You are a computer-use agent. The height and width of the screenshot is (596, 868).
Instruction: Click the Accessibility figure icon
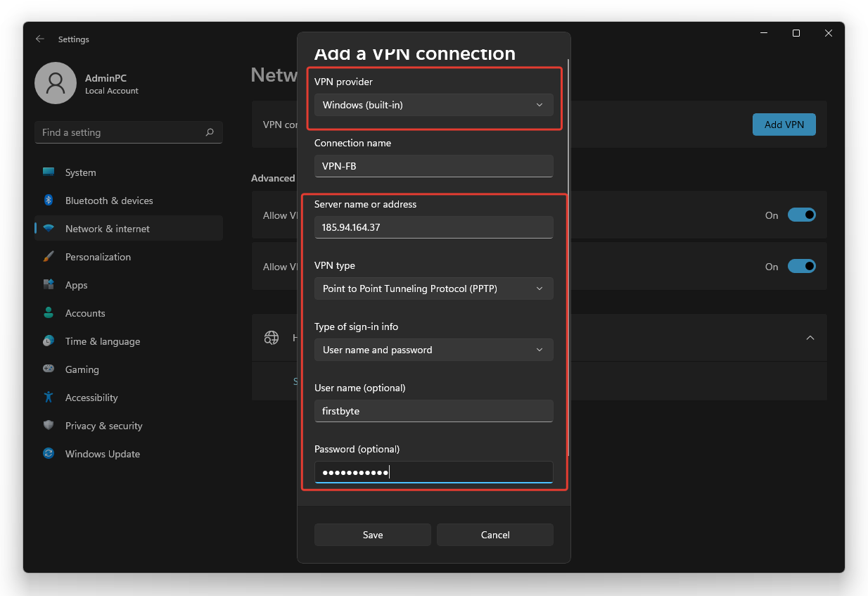[49, 398]
